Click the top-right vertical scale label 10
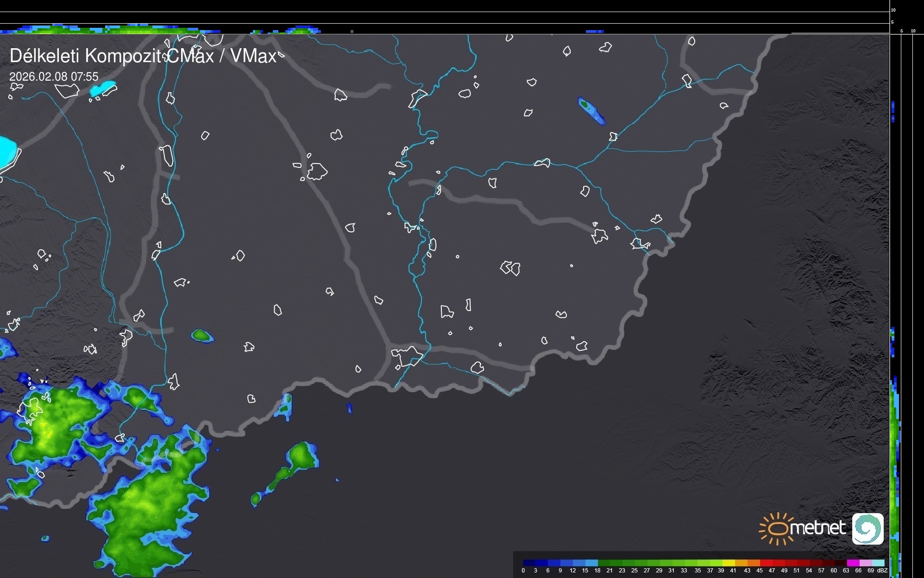This screenshot has height=578, width=924. (893, 10)
